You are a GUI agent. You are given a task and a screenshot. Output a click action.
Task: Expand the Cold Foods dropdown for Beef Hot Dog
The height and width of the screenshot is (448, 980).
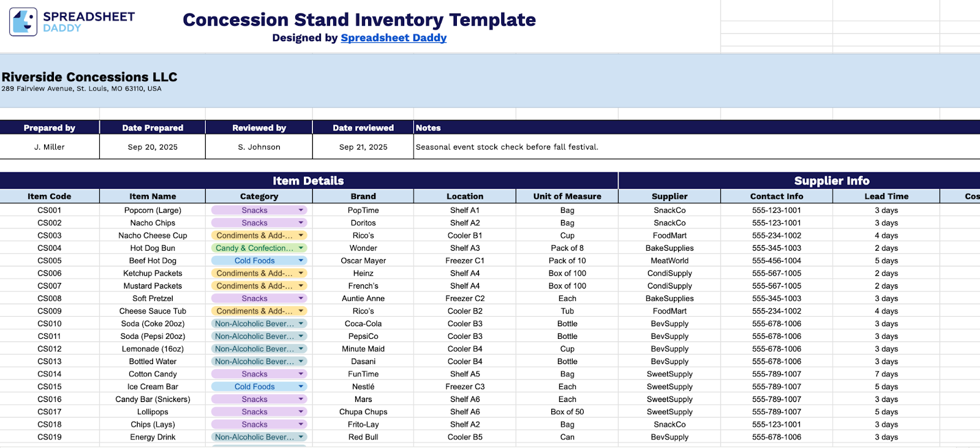pos(301,260)
